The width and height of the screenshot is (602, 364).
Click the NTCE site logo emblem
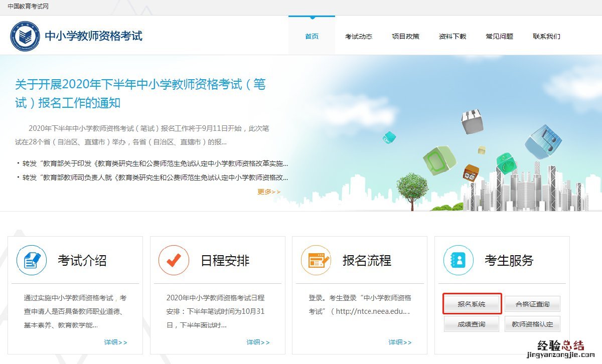25,36
